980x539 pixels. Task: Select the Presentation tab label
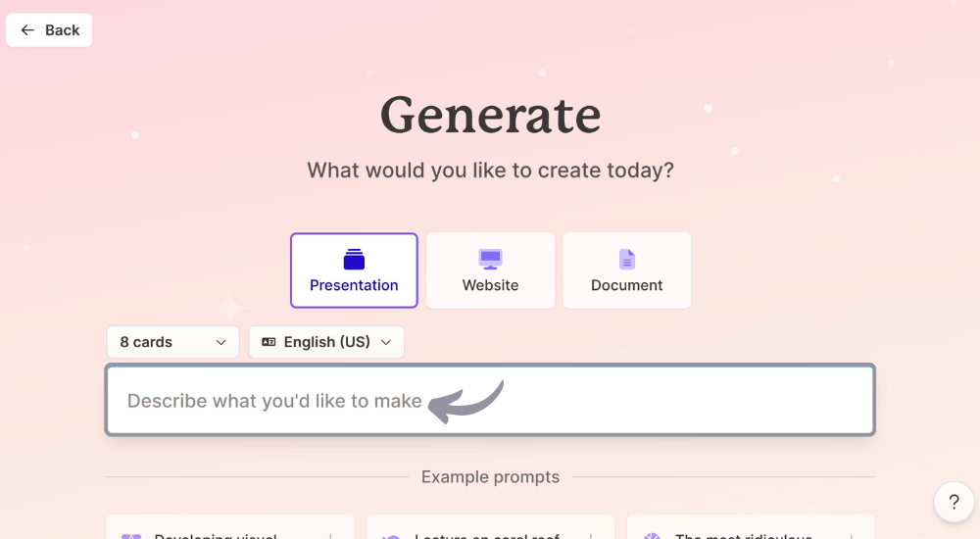point(354,285)
